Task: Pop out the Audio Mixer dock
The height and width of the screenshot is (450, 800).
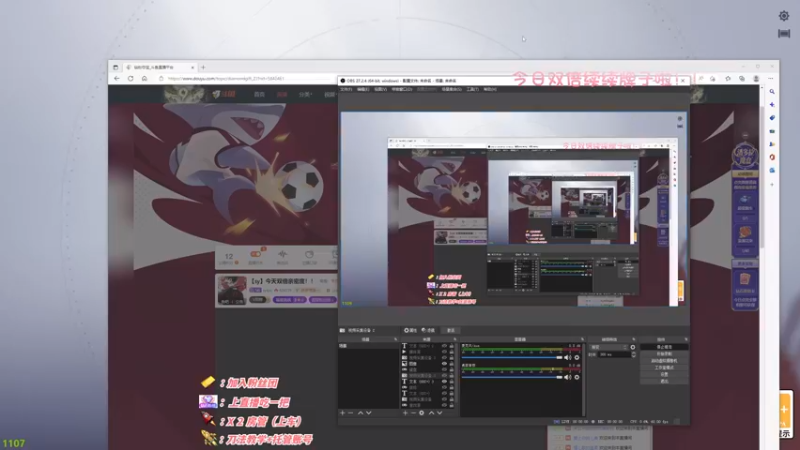Action: [582, 339]
